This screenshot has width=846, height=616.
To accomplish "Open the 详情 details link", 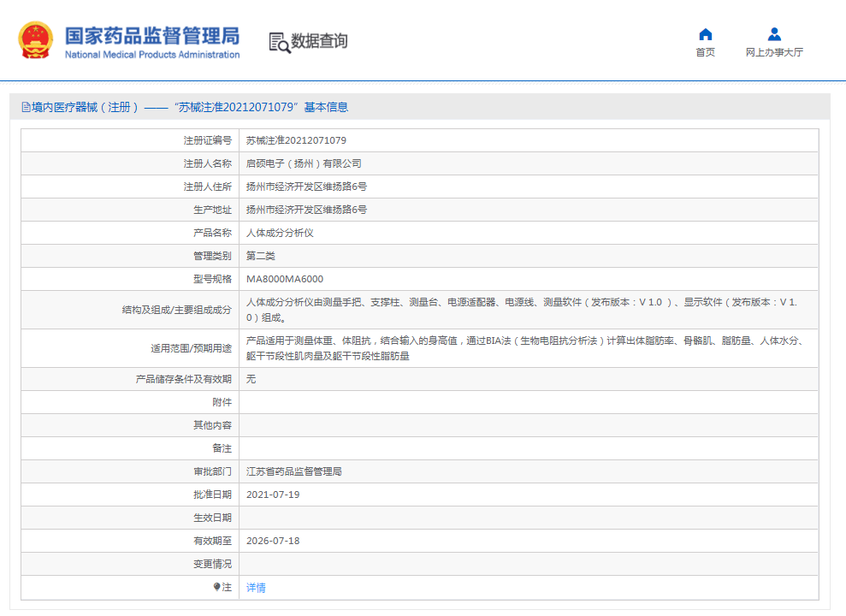I will click(254, 588).
